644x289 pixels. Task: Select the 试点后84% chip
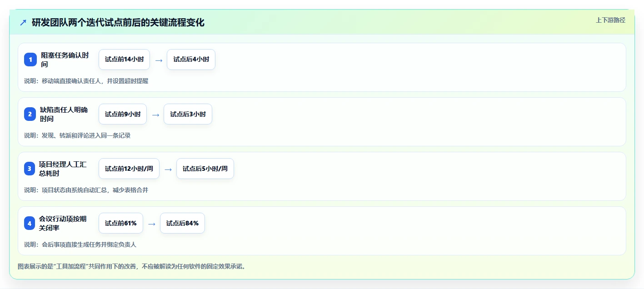tap(182, 223)
